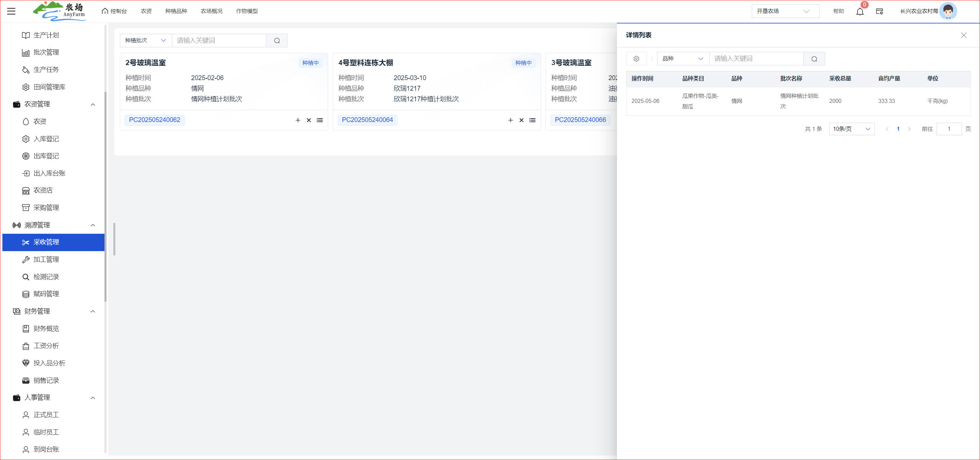The width and height of the screenshot is (980, 460).
Task: Click the search icon beside 种植批次 filter
Action: pyautogui.click(x=277, y=41)
